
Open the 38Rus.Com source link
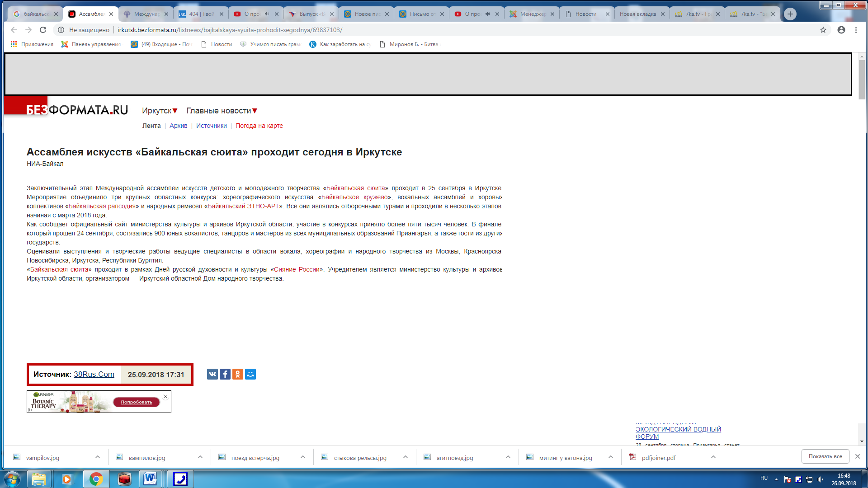94,374
